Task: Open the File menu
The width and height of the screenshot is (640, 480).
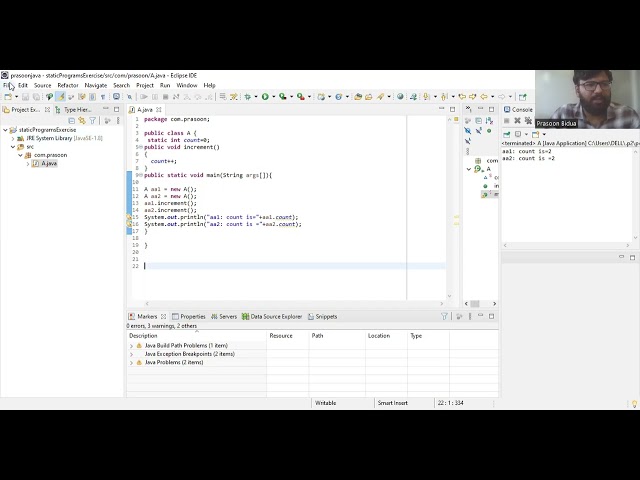Action: pyautogui.click(x=7, y=85)
